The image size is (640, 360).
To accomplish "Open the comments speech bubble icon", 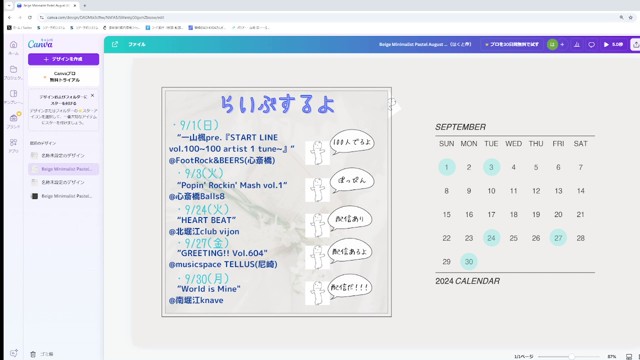I will 591,44.
